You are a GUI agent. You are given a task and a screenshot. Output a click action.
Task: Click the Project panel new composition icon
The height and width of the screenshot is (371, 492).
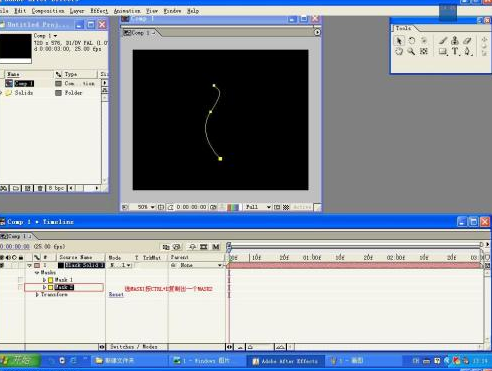point(28,188)
